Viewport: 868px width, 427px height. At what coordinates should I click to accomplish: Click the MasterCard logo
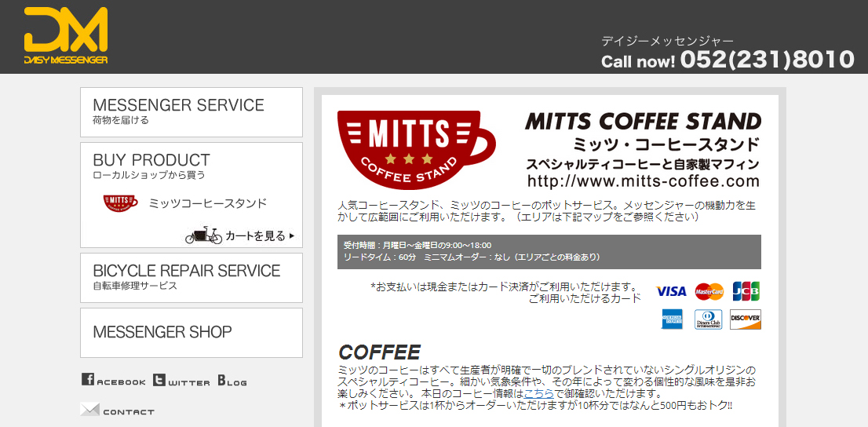[x=709, y=290]
